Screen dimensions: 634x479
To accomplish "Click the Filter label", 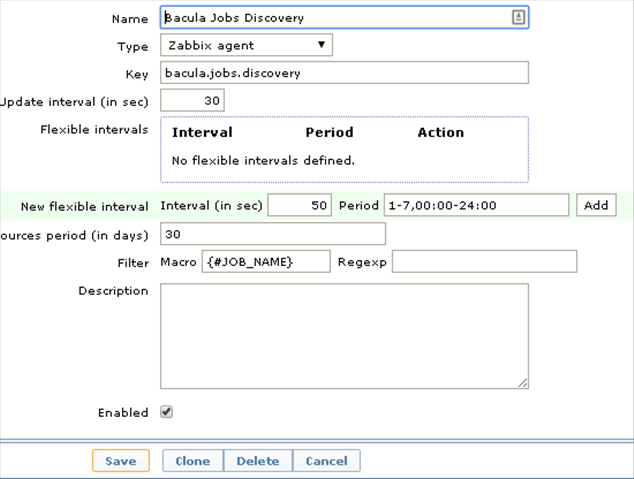I will coord(133,263).
